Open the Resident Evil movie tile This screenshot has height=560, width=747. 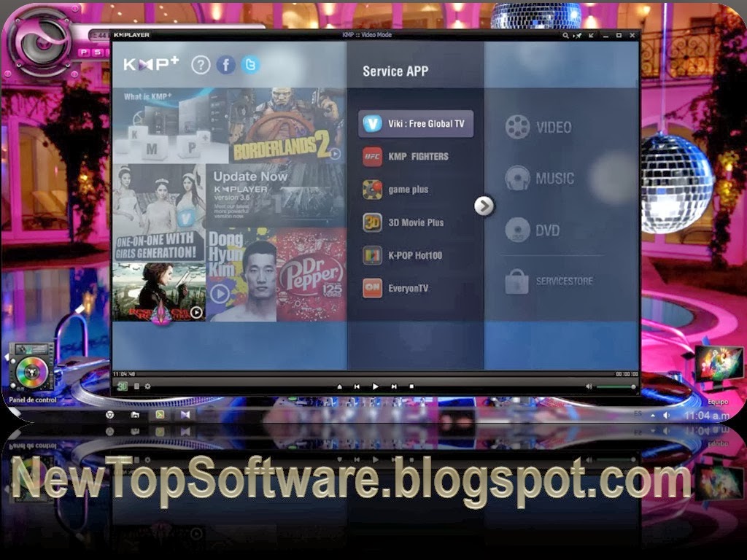[158, 292]
